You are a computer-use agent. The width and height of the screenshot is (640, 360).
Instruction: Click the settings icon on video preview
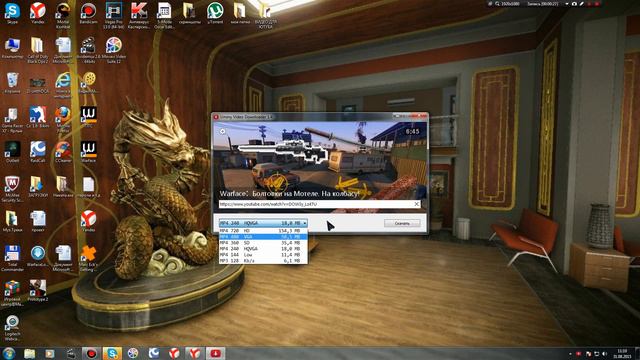[x=222, y=131]
